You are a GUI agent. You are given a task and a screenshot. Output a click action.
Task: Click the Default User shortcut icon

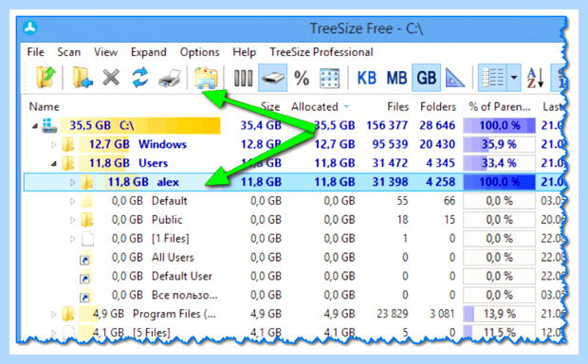[x=86, y=277]
